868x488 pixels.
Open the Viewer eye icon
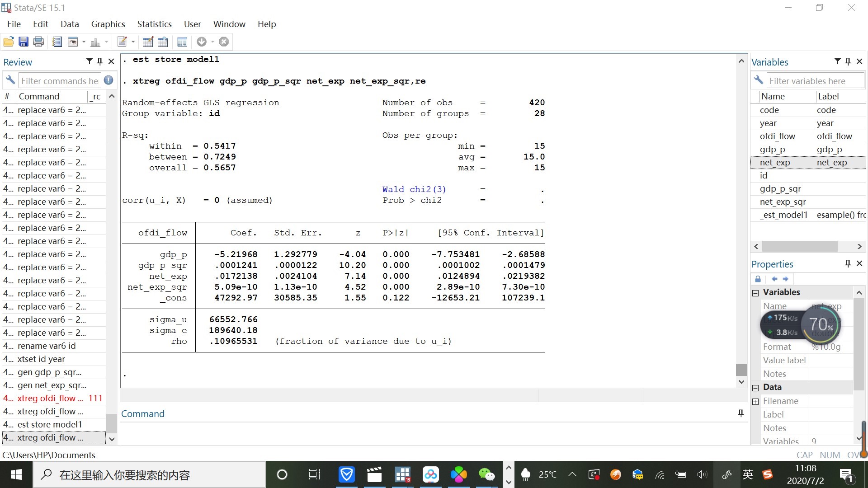[73, 42]
